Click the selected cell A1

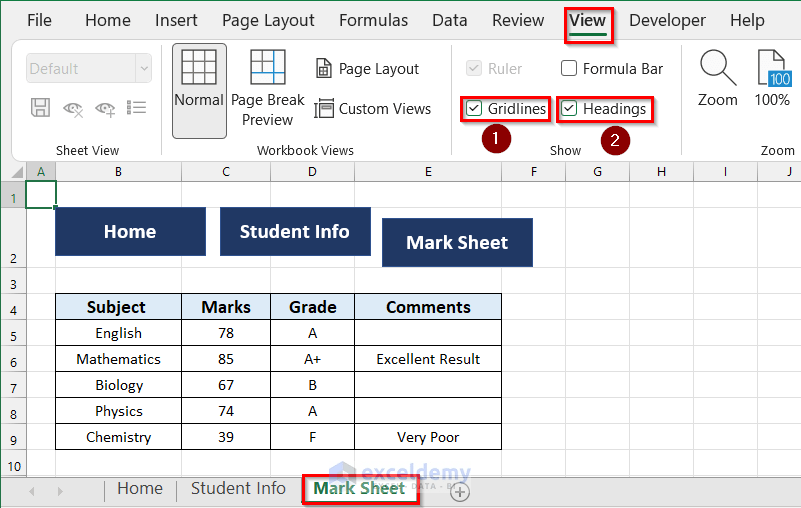pyautogui.click(x=41, y=195)
